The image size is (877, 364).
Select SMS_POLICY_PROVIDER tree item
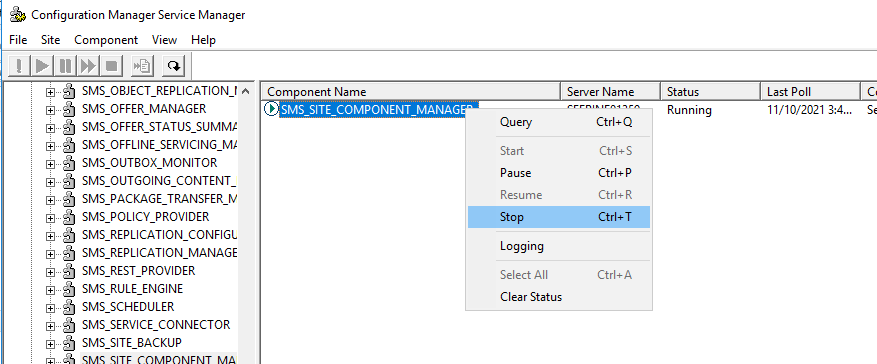tap(145, 217)
